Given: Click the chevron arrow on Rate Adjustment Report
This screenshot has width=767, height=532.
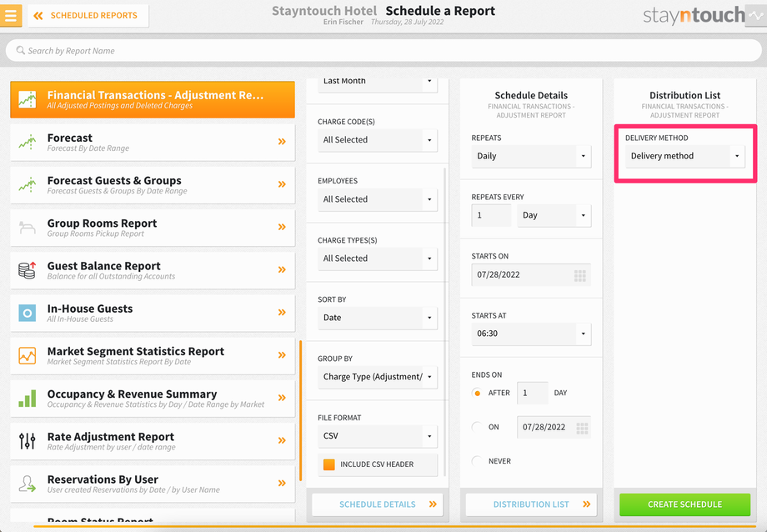Looking at the screenshot, I should click(x=282, y=440).
